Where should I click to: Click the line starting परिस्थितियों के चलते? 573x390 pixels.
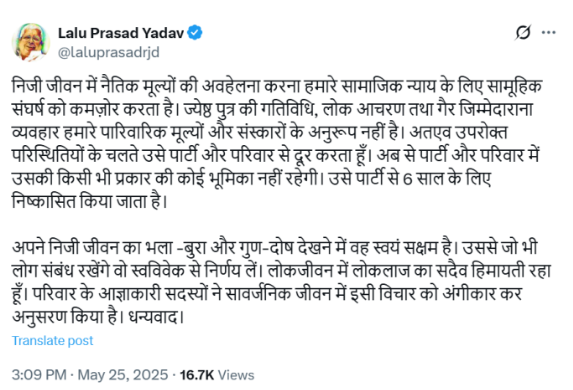click(276, 156)
